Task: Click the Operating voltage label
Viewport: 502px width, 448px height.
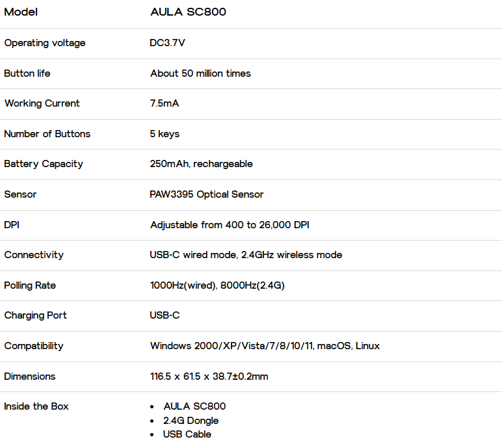Action: click(45, 43)
